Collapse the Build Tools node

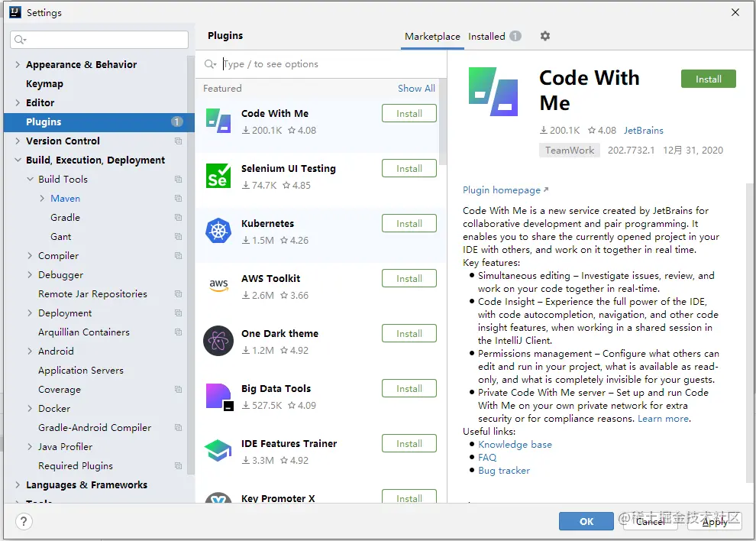coord(30,179)
